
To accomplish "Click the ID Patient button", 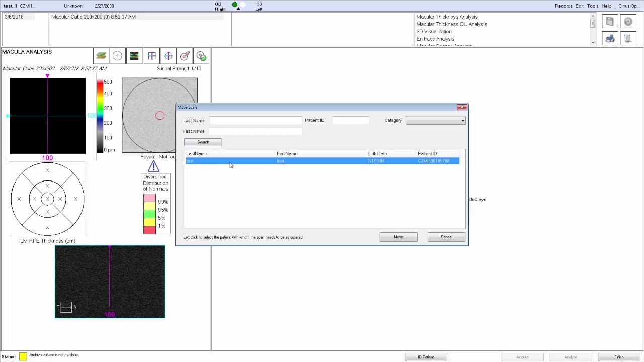I will [x=426, y=357].
